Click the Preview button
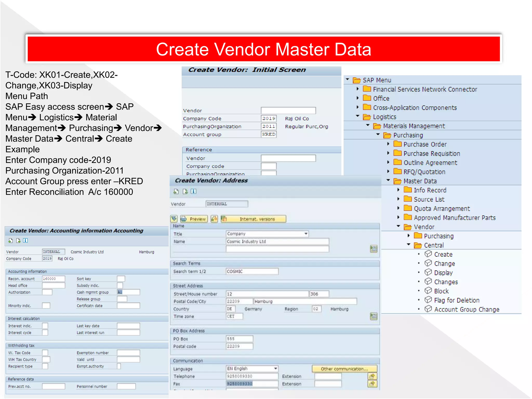The width and height of the screenshot is (532, 399). [194, 219]
